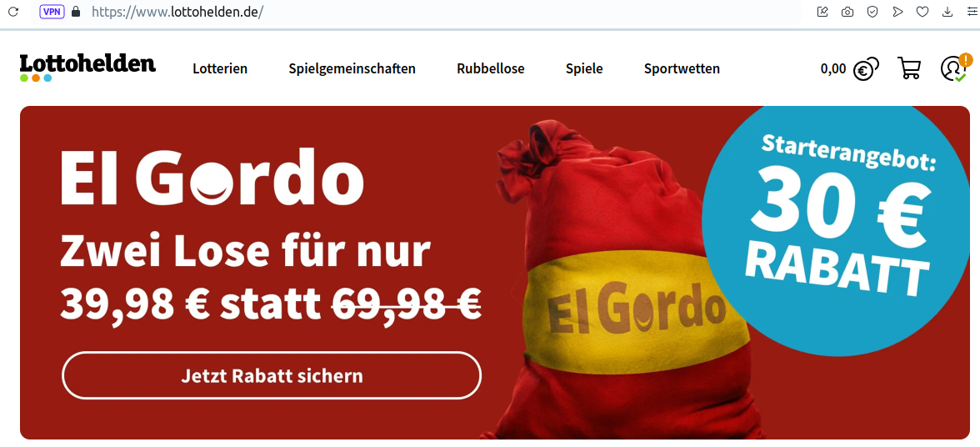
Task: Open the Rubbellose menu
Action: [x=491, y=68]
